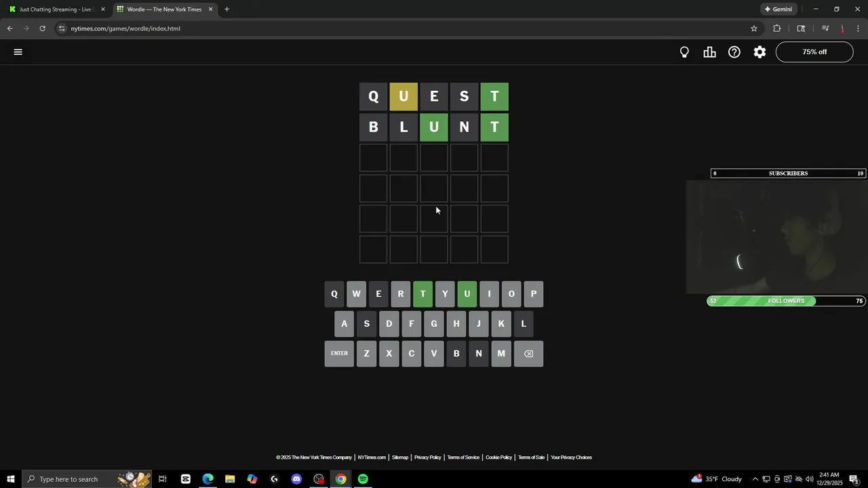The image size is (868, 488).
Task: Click the Chrome taskbar icon
Action: 340,479
